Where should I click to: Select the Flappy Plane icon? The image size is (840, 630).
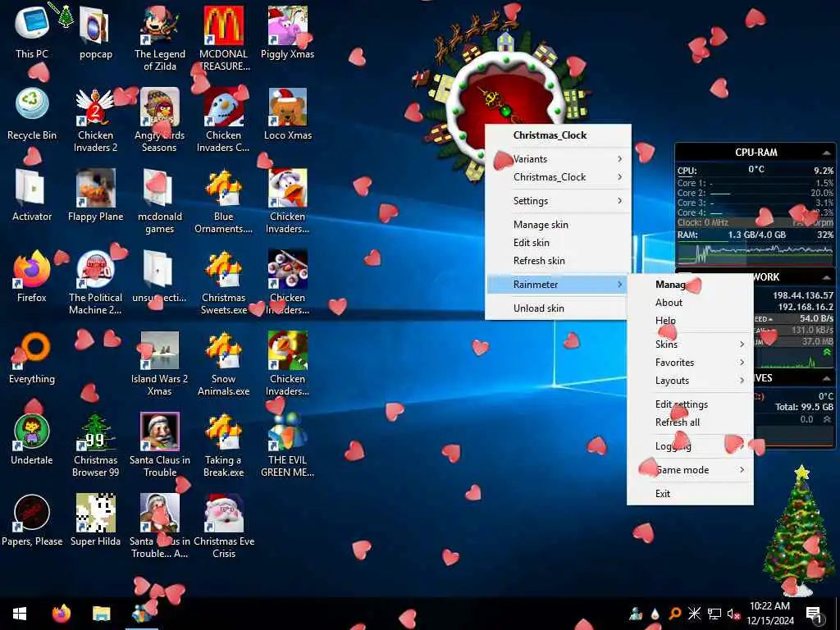tap(95, 195)
